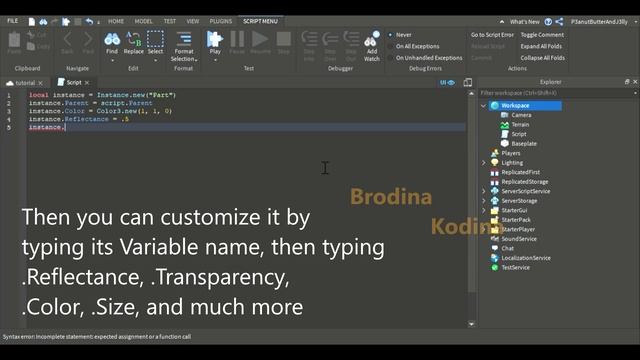Click the Terrain icon in Explorer

[505, 124]
